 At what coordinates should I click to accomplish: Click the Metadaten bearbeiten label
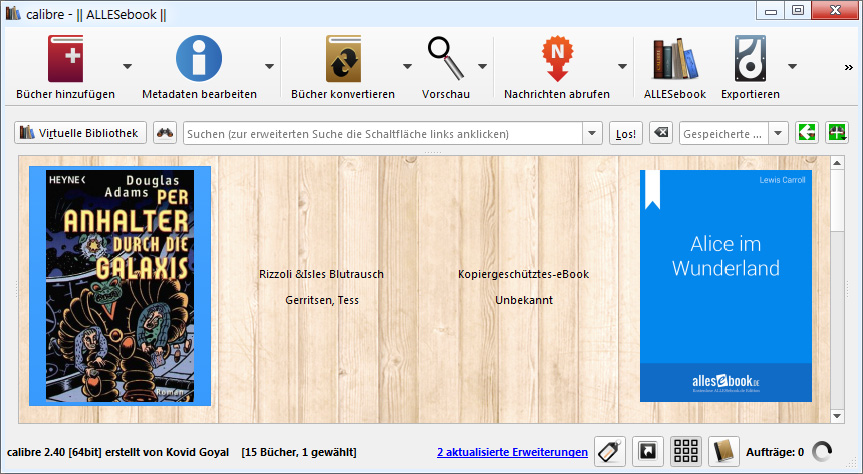click(x=199, y=94)
